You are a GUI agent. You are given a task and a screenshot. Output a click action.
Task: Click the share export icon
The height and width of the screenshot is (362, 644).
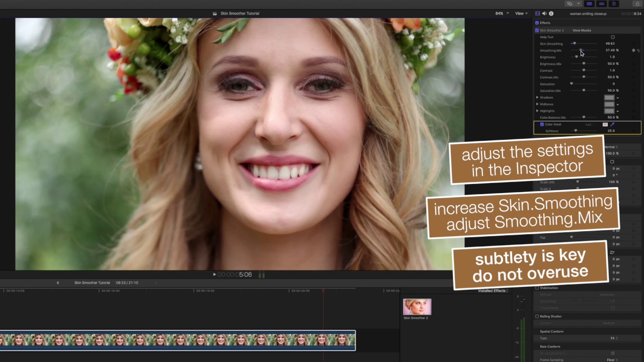tap(637, 4)
